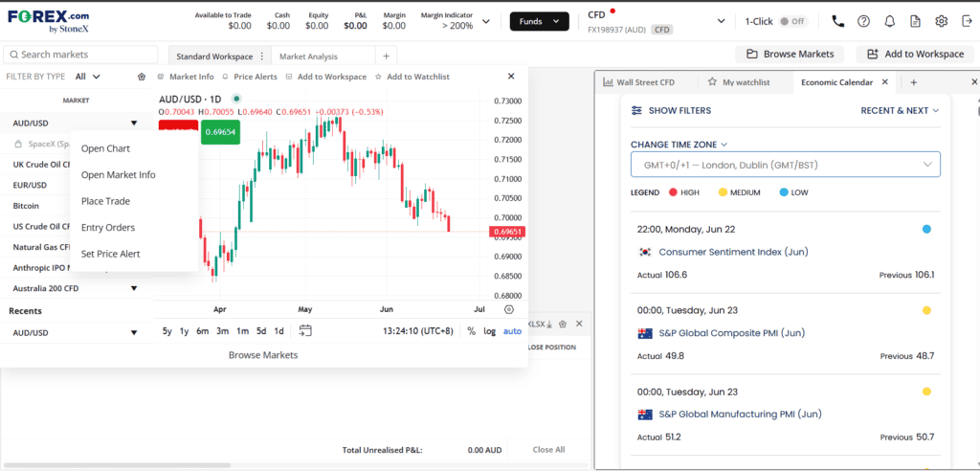Select Place Trade from context menu
This screenshot has width=980, height=471.
(105, 201)
